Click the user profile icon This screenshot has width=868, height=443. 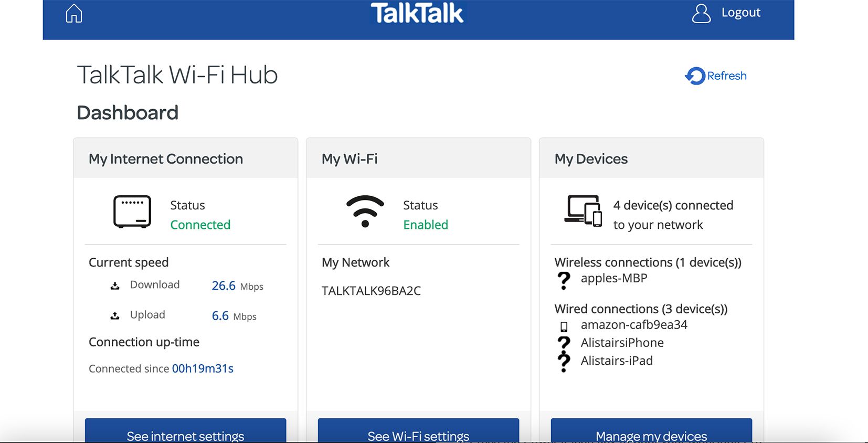tap(701, 13)
